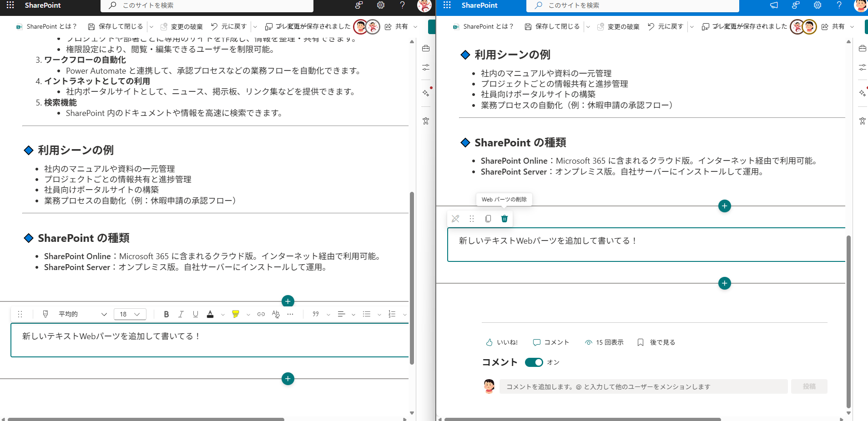This screenshot has width=868, height=421.
Task: Open more formatting options (ellipsis)
Action: (290, 314)
